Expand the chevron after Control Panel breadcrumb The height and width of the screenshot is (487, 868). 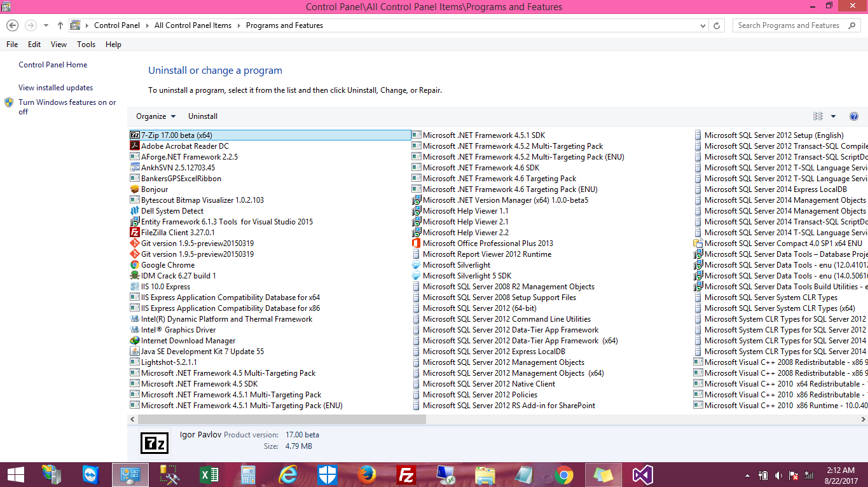[147, 25]
